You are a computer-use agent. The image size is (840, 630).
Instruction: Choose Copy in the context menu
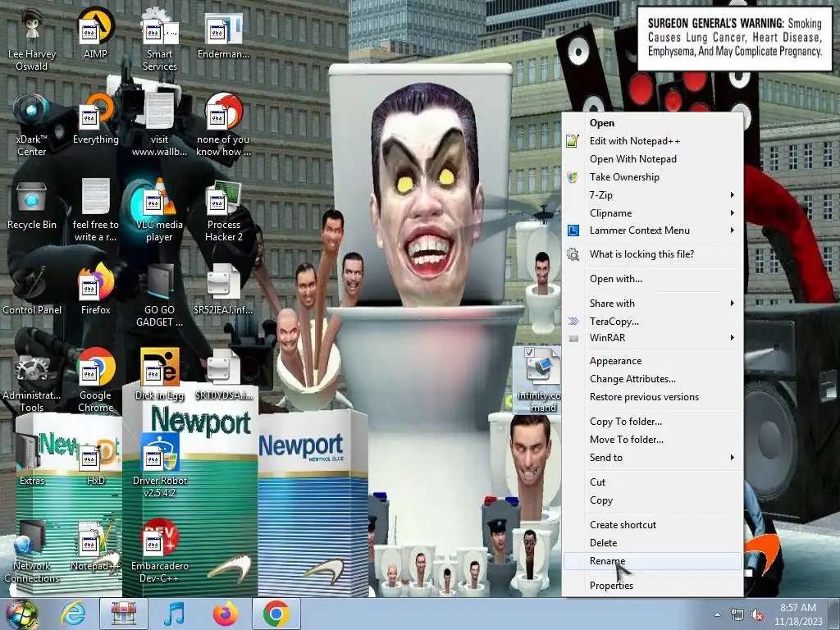point(653,500)
